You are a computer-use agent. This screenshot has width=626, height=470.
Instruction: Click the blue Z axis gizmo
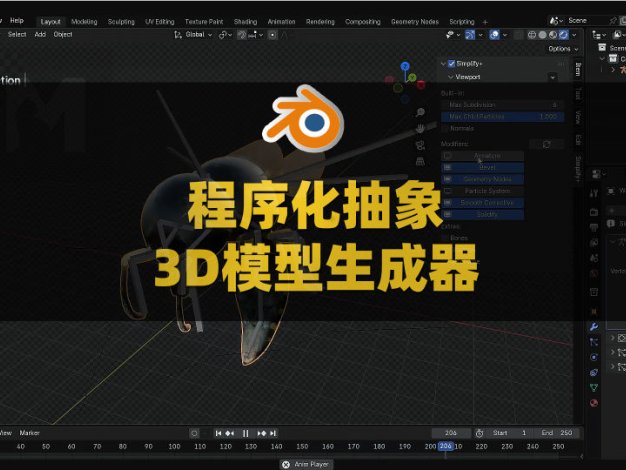tap(405, 66)
